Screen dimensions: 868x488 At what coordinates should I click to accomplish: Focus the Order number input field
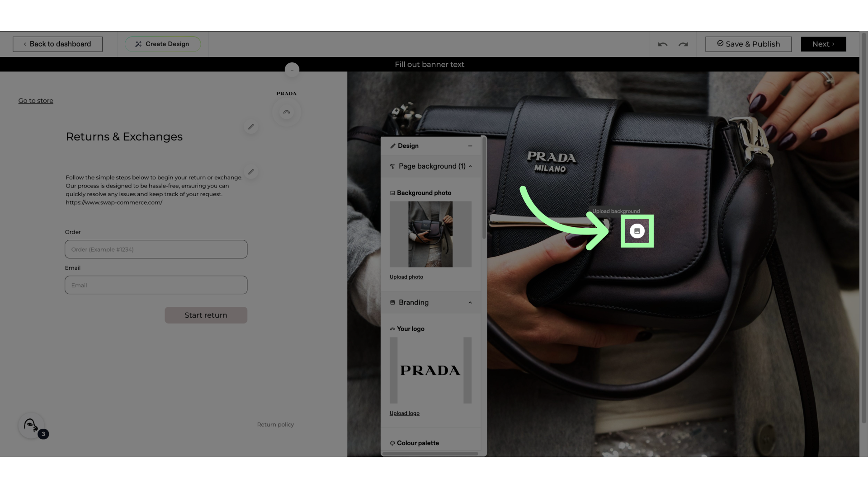(156, 249)
